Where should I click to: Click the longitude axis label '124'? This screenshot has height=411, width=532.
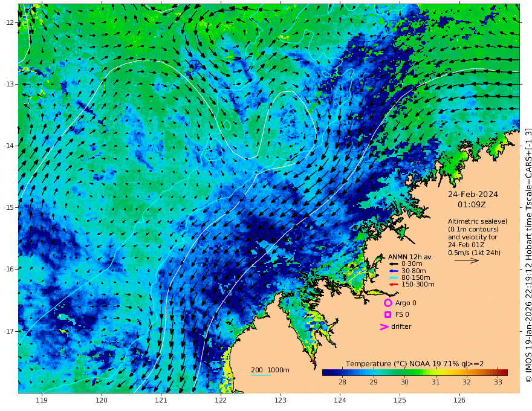[x=340, y=401]
